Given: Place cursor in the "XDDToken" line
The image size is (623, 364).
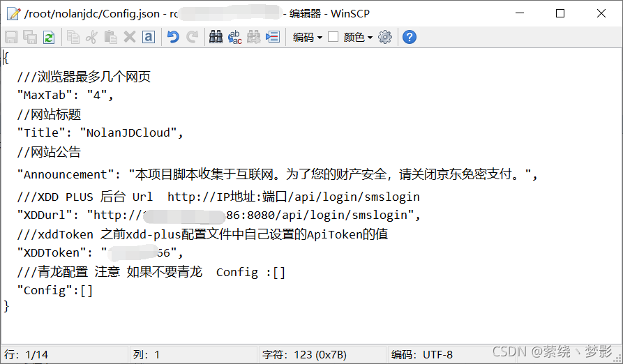Looking at the screenshot, I should 100,253.
